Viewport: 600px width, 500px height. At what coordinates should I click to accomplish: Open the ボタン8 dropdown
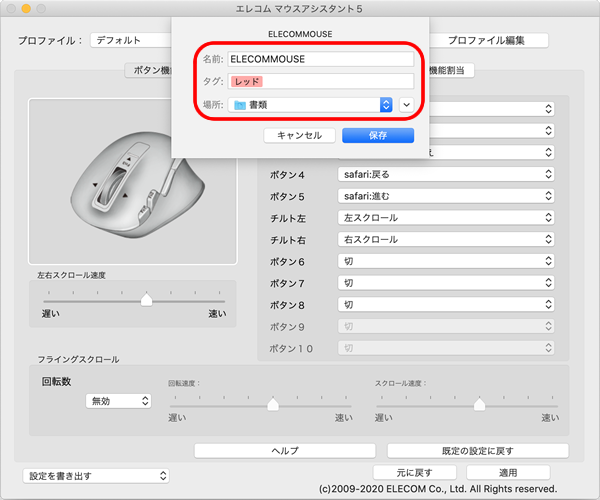click(446, 305)
